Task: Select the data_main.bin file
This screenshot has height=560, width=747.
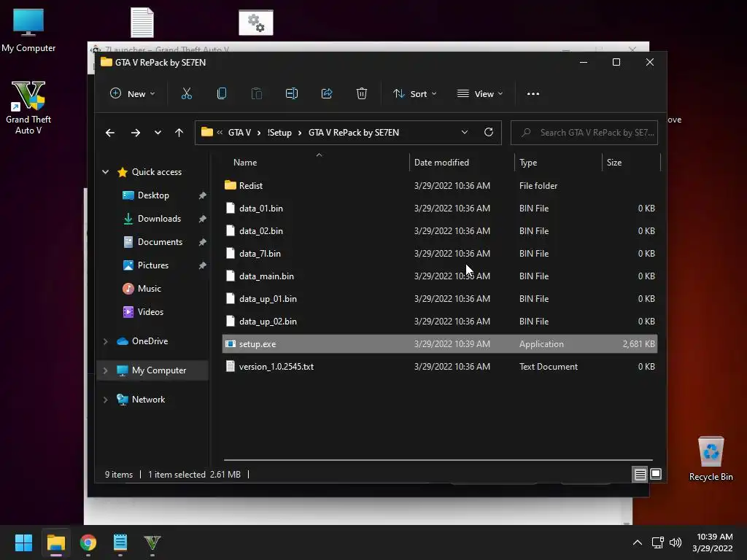Action: (440, 276)
